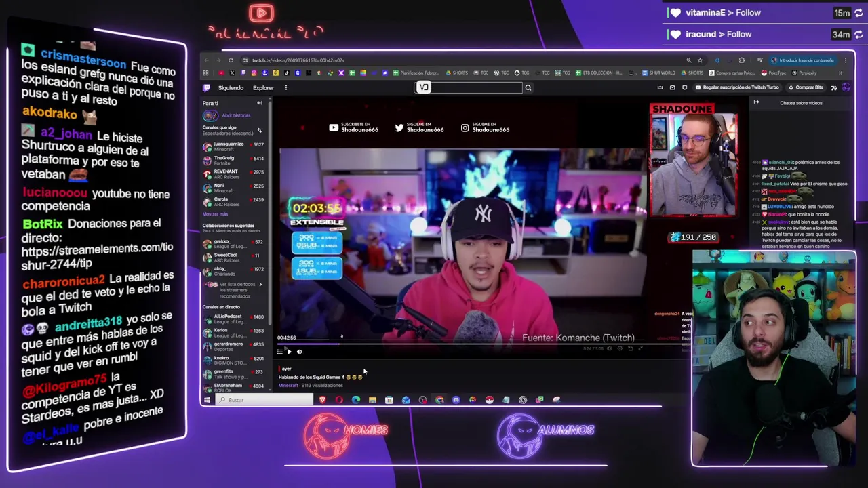Show more bookmarks chevron

coord(841,73)
